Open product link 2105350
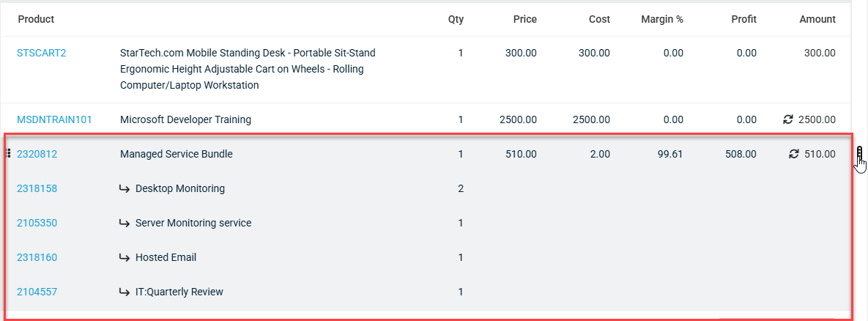The height and width of the screenshot is (321, 868). tap(37, 223)
